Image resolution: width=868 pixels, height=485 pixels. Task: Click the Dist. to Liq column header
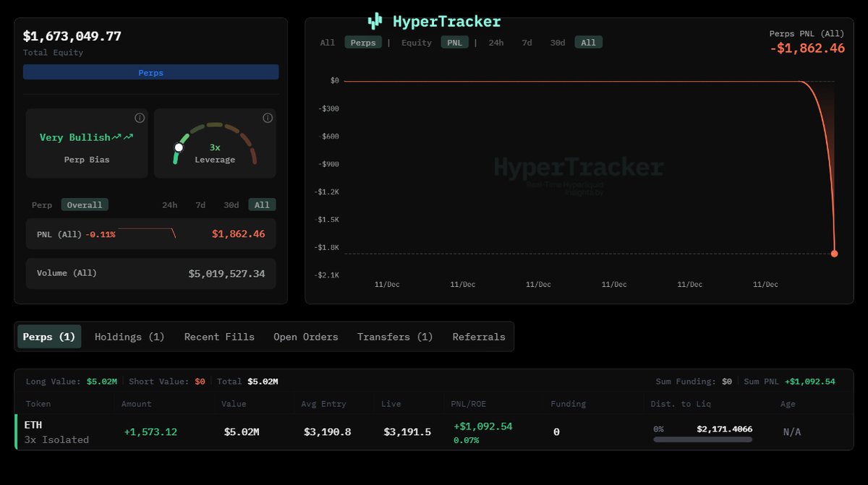682,404
